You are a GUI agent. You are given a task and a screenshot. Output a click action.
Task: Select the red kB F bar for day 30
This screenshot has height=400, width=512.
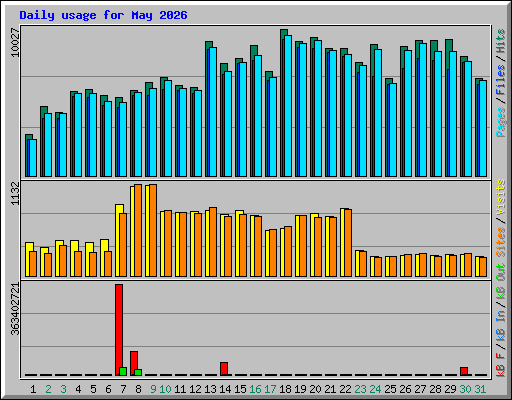464,371
